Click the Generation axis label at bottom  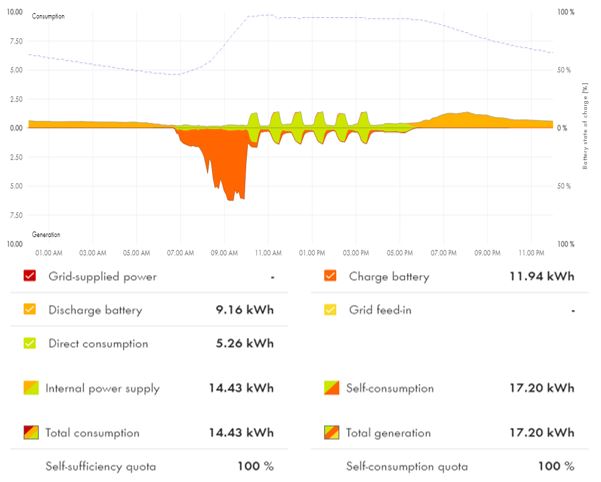click(46, 235)
